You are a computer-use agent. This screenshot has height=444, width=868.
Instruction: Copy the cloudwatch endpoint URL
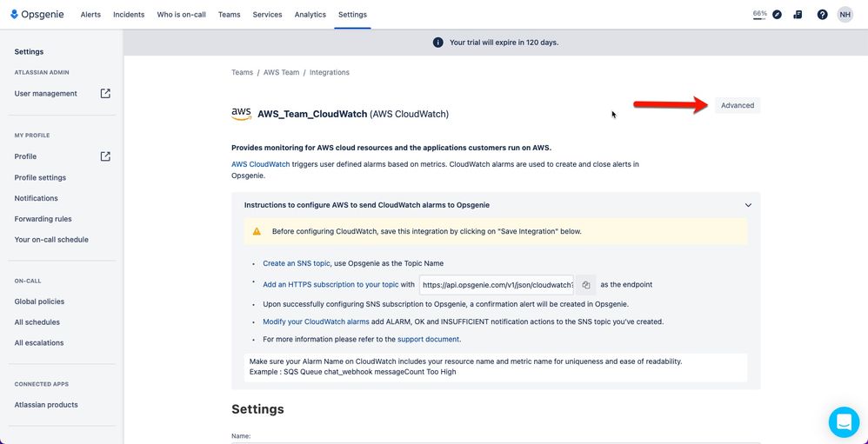(x=585, y=285)
